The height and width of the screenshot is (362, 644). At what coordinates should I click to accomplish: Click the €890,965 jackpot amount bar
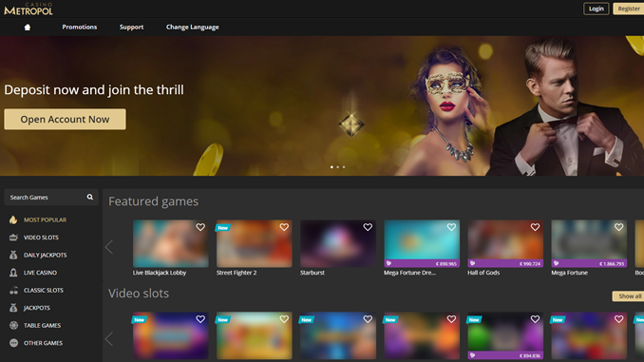(x=422, y=263)
